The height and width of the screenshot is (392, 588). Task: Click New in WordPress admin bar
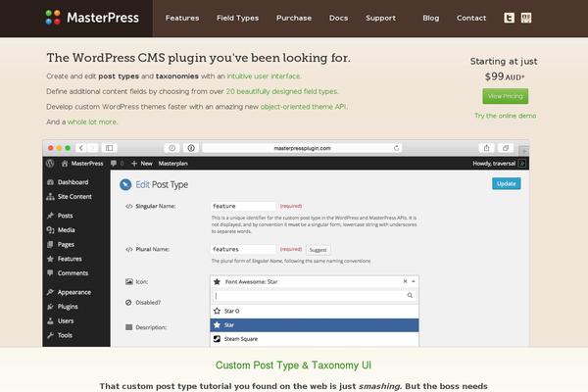(142, 164)
